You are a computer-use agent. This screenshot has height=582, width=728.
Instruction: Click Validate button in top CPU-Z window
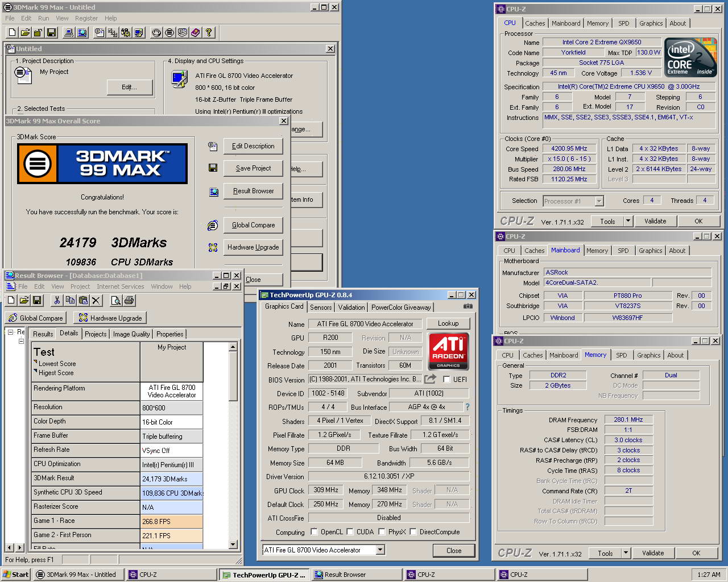(x=655, y=221)
